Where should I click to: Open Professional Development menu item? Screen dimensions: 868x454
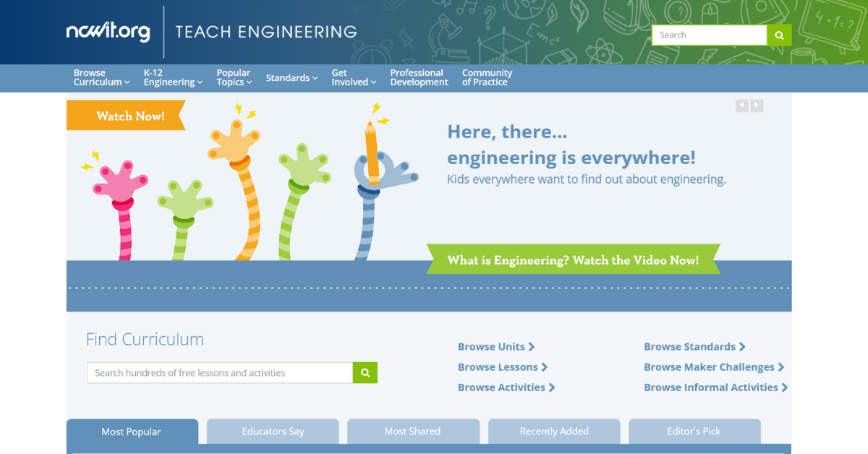[x=419, y=77]
